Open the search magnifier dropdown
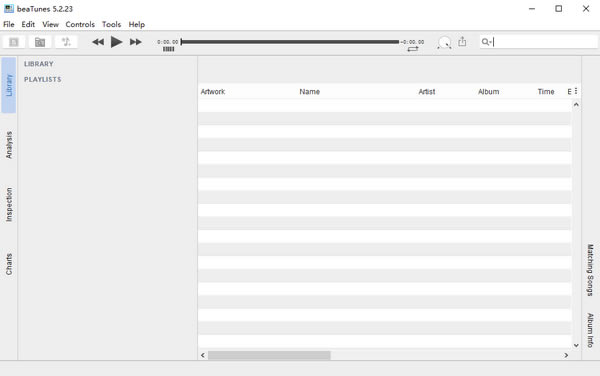The image size is (600, 376). pos(486,42)
